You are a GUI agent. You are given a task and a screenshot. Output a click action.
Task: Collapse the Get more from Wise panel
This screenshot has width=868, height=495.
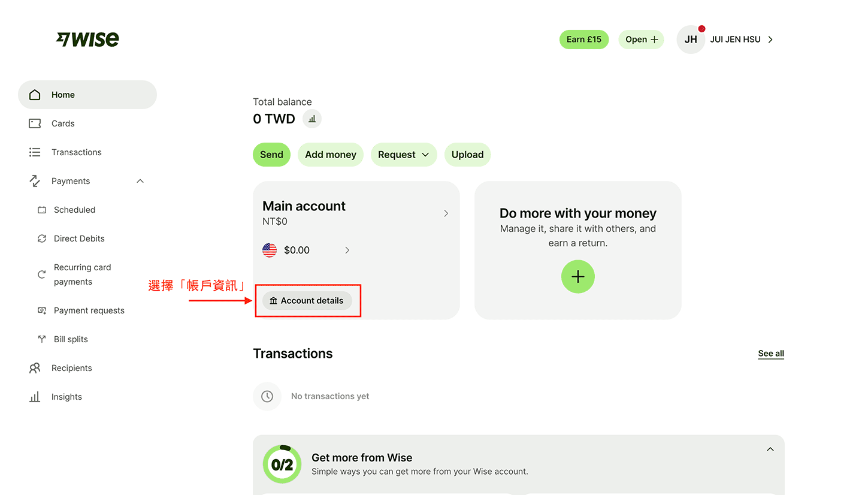click(770, 449)
